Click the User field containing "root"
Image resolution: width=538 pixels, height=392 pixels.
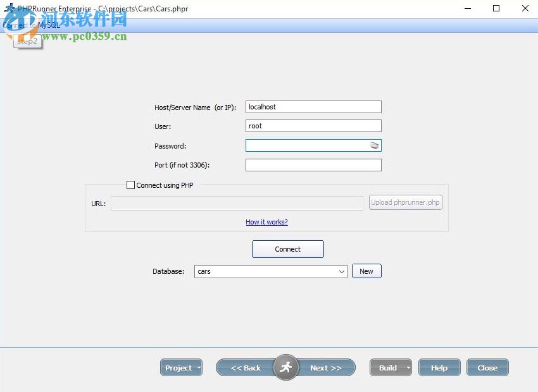click(x=313, y=125)
